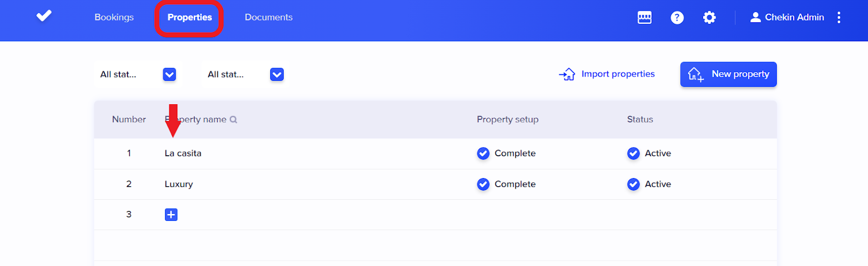Click the user avatar icon beside Chekin Admin
Screen dimensions: 868x266
(755, 17)
